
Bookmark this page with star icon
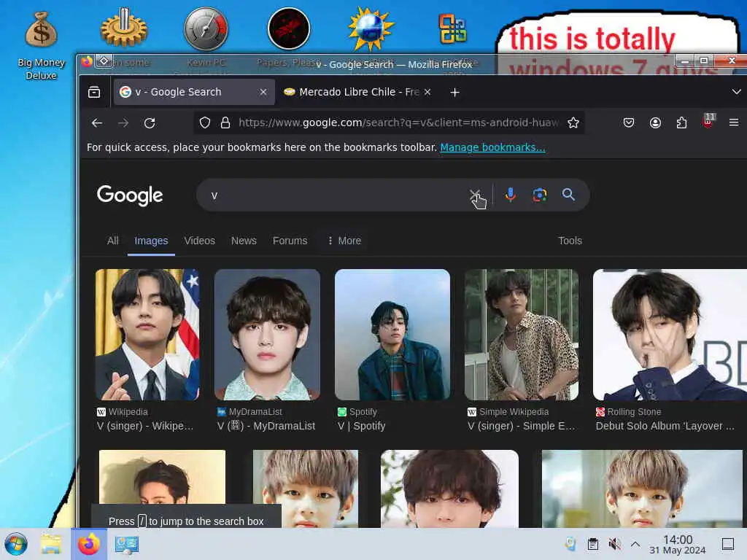(x=573, y=122)
